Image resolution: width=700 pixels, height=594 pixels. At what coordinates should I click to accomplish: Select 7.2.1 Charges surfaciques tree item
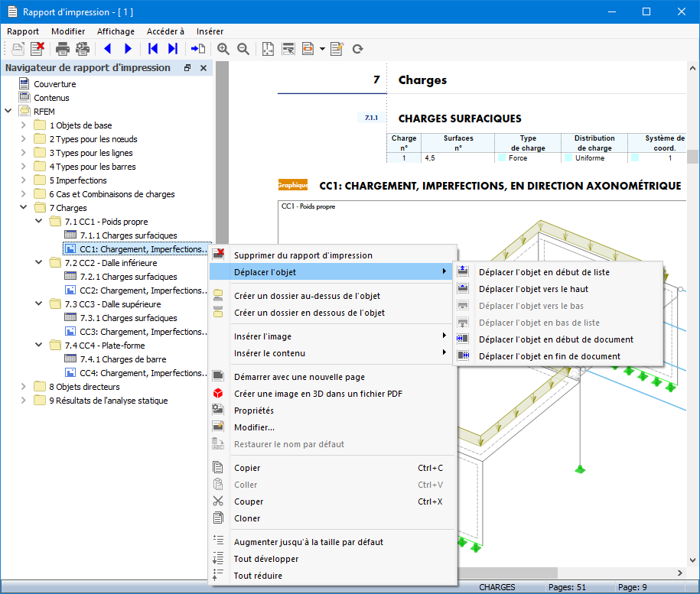(128, 277)
